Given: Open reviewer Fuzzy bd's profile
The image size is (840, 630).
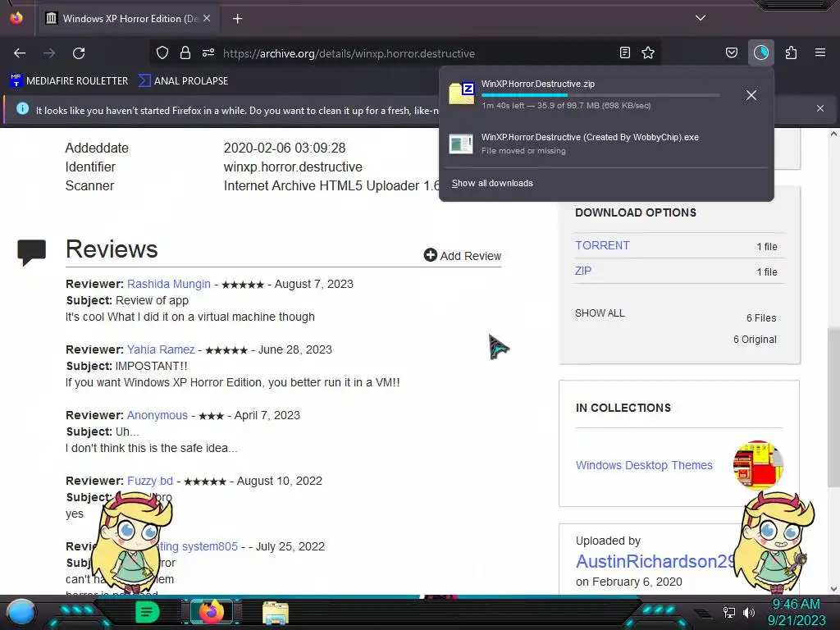Looking at the screenshot, I should tap(150, 481).
